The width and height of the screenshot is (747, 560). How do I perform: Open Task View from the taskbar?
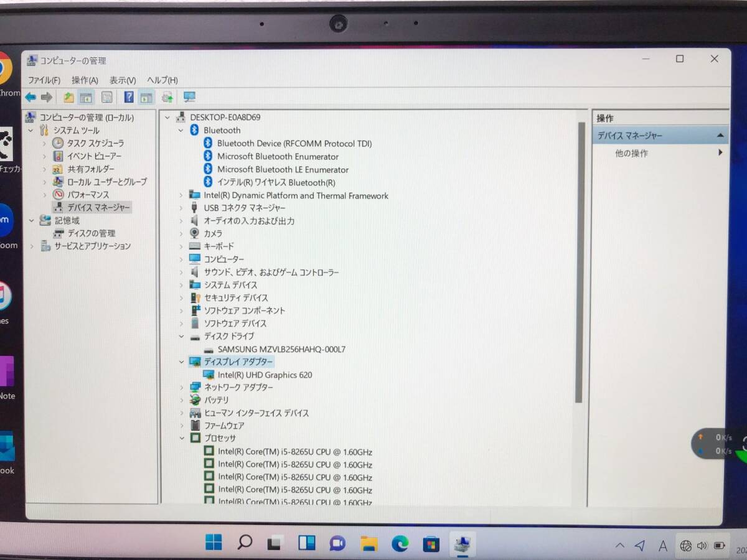pyautogui.click(x=275, y=543)
